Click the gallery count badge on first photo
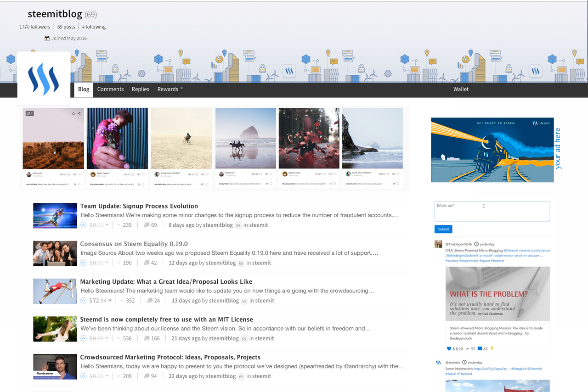588x392 pixels. [30, 113]
